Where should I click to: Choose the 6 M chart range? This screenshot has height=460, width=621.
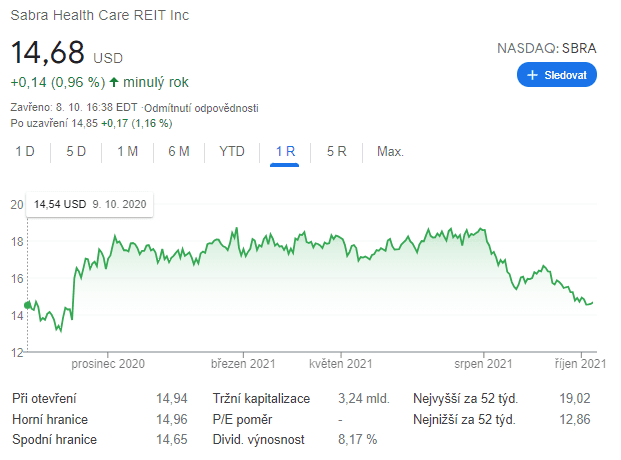179,152
